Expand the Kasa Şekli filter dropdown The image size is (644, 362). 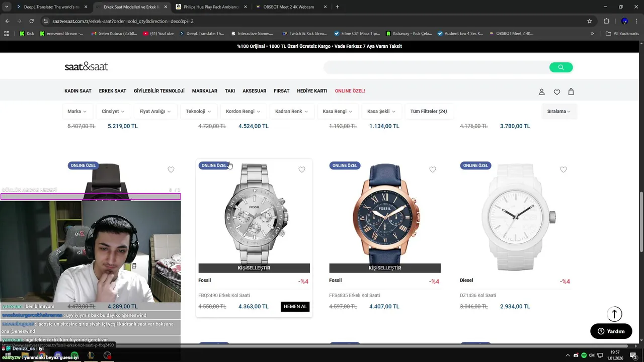381,111
